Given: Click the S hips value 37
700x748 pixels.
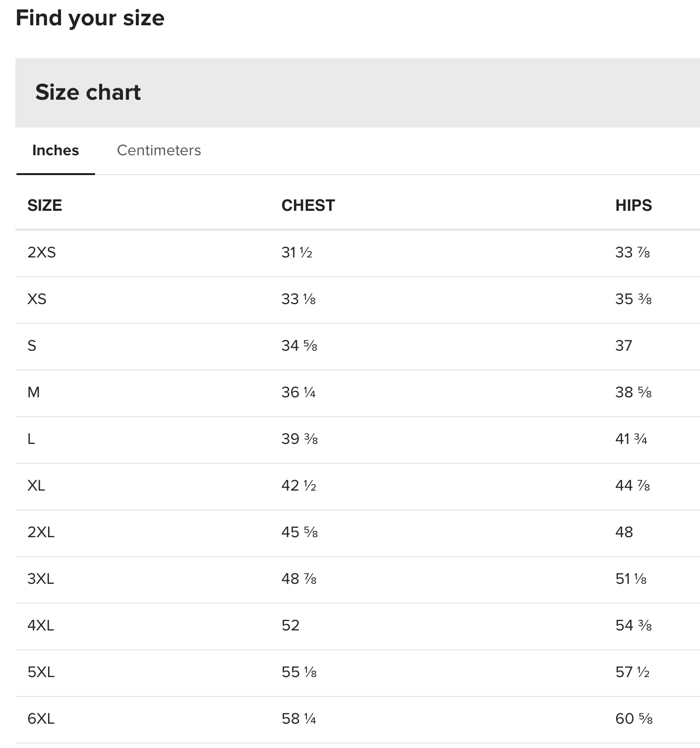Looking at the screenshot, I should (624, 346).
